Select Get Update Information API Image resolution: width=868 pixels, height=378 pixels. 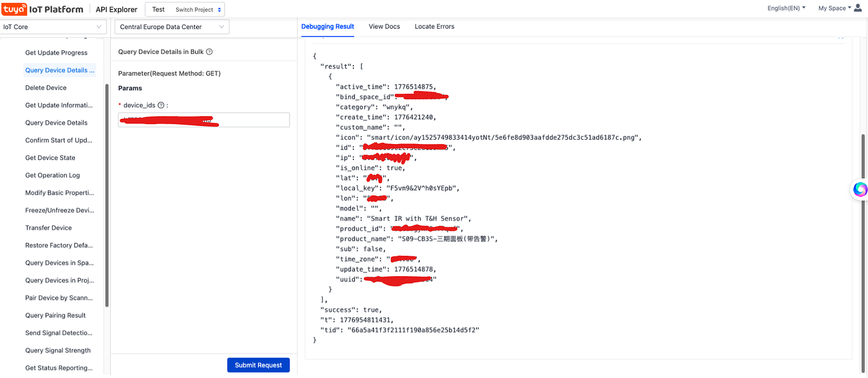(x=59, y=105)
